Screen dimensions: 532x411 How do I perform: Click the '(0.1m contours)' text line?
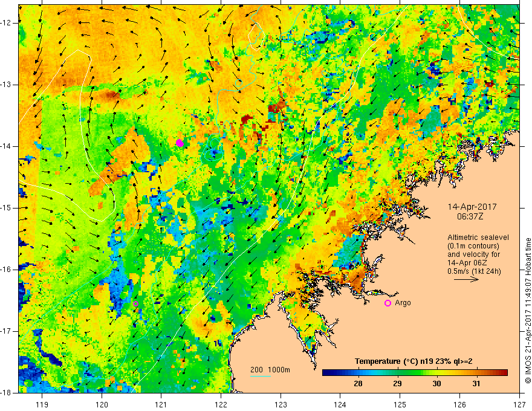tap(473, 246)
